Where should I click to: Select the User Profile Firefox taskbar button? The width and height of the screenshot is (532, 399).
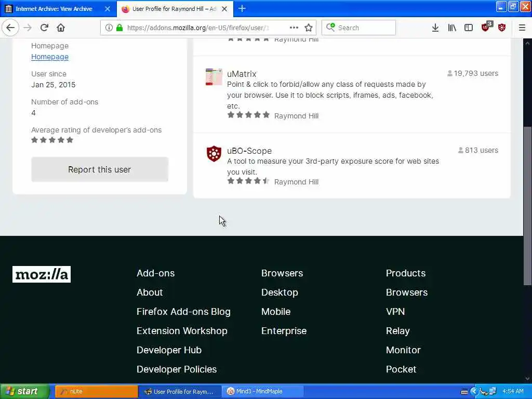[x=180, y=391]
